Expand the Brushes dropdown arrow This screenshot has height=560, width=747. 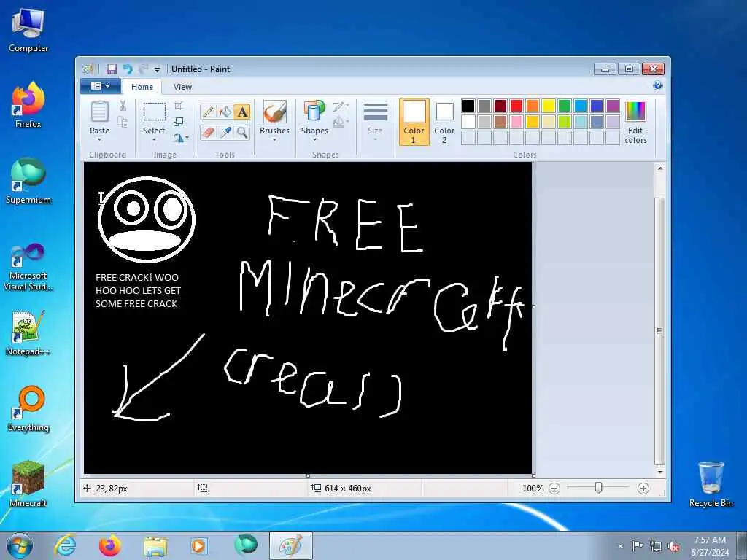tap(274, 139)
